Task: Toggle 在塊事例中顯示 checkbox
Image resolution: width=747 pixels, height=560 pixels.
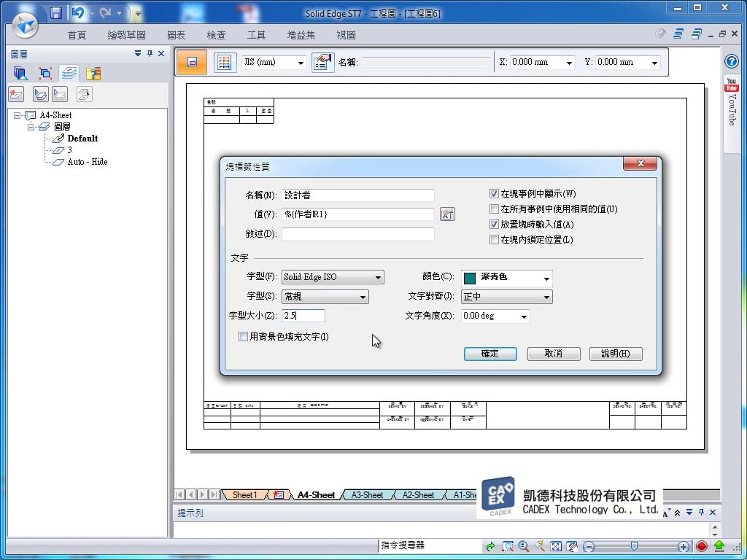Action: click(494, 194)
